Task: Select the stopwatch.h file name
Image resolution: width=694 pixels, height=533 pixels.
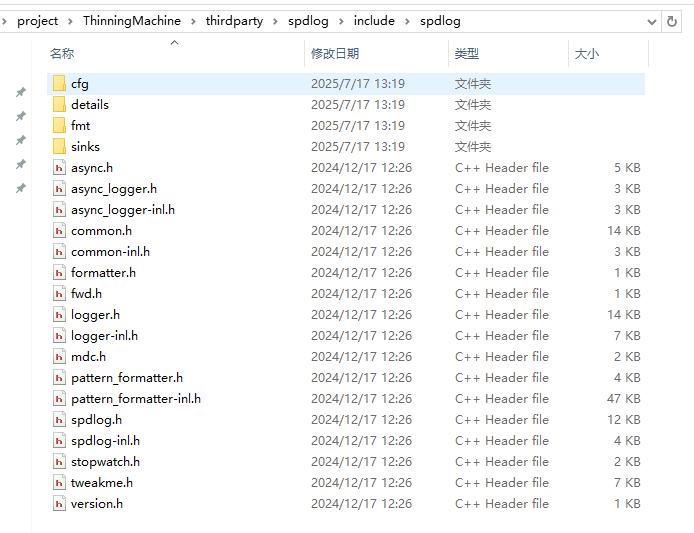Action: click(x=105, y=462)
